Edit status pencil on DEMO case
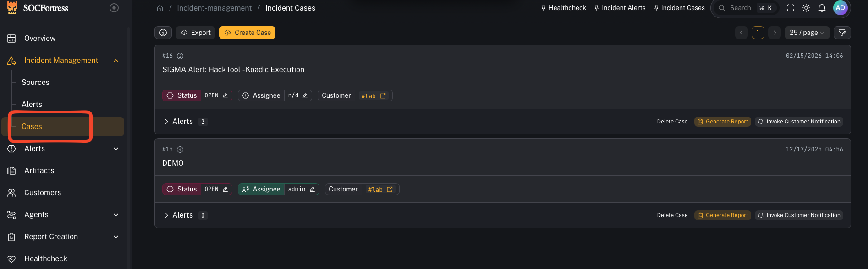868x269 pixels. 225,189
